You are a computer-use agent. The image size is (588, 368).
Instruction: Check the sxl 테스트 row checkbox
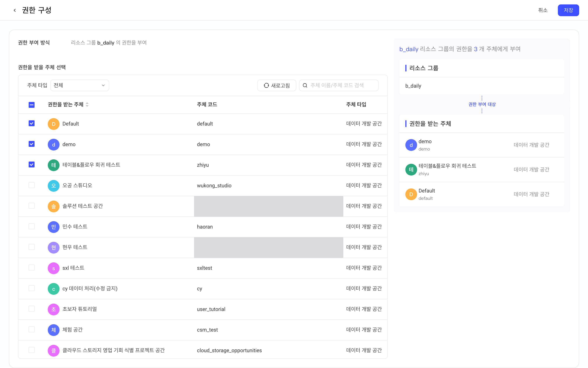[32, 268]
